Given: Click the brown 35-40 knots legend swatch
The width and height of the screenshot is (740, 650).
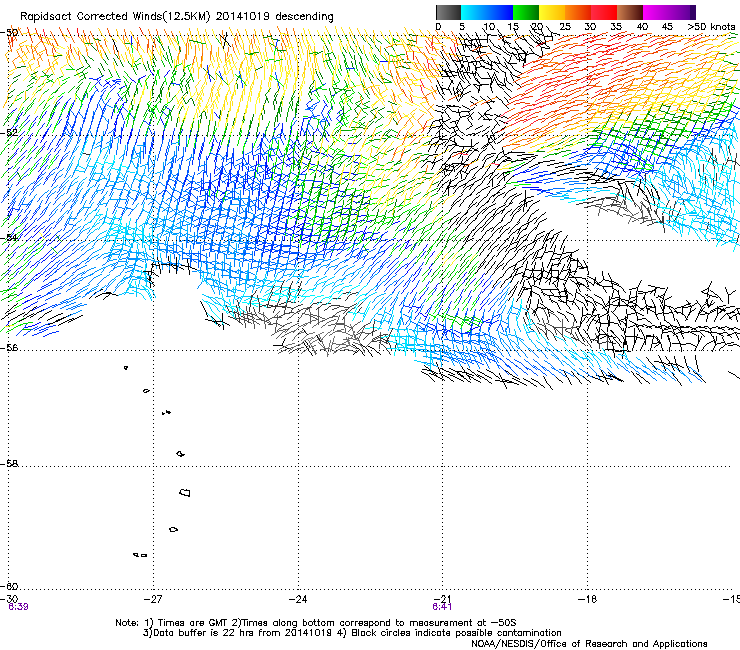Looking at the screenshot, I should pos(630,12).
